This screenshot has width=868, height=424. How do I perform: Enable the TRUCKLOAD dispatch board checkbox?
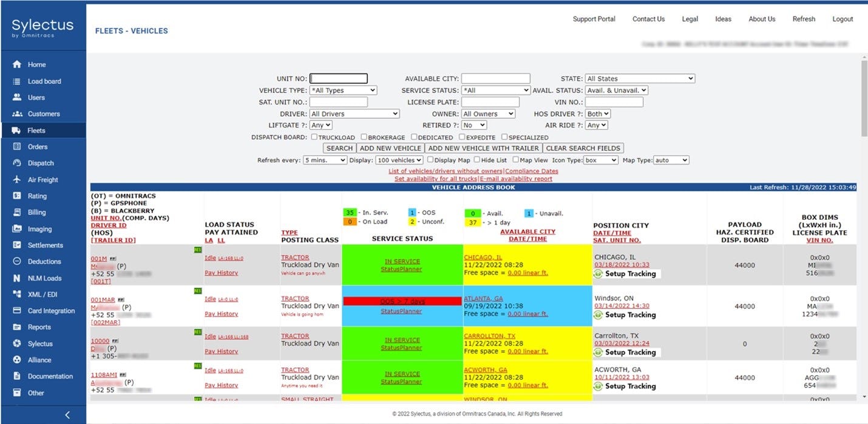coord(314,137)
